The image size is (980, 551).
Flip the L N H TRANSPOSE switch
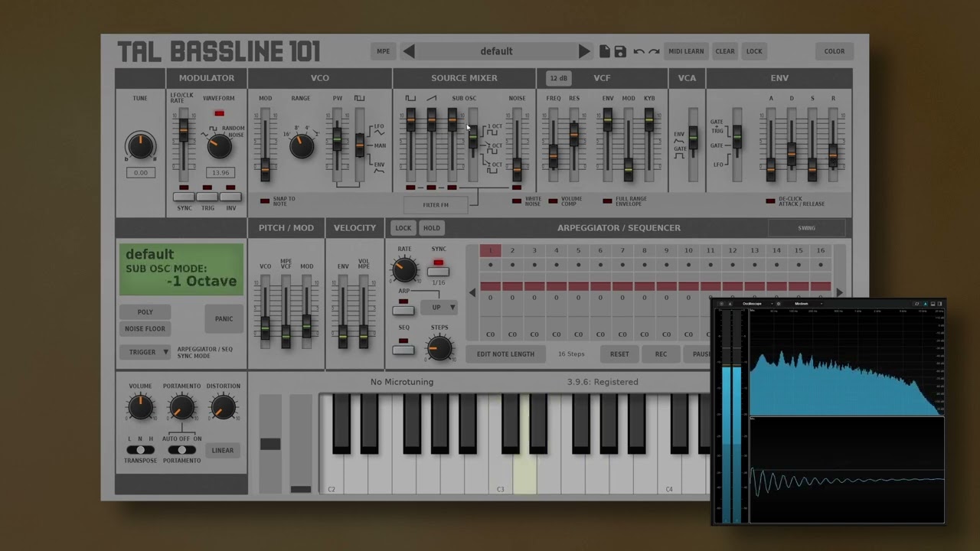click(140, 450)
